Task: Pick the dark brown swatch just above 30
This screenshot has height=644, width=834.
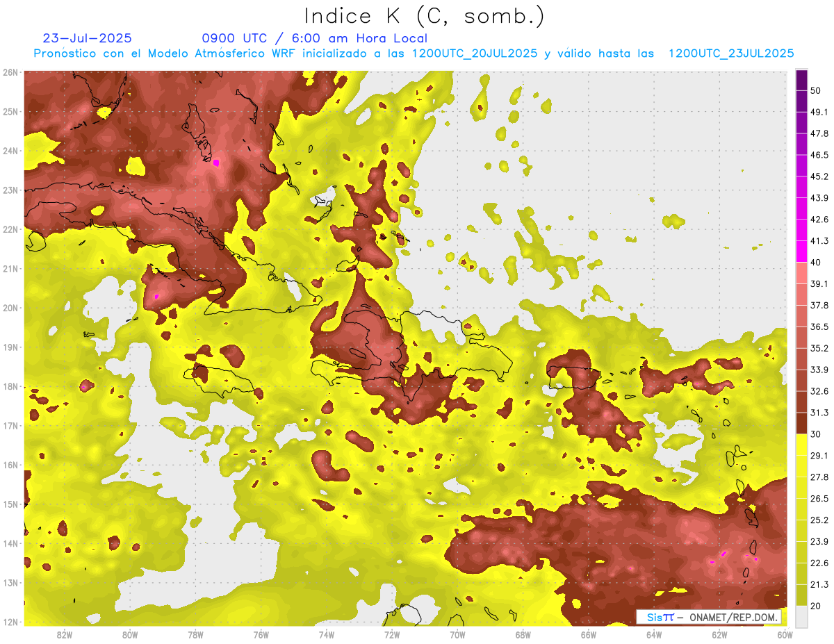Action: pos(801,424)
